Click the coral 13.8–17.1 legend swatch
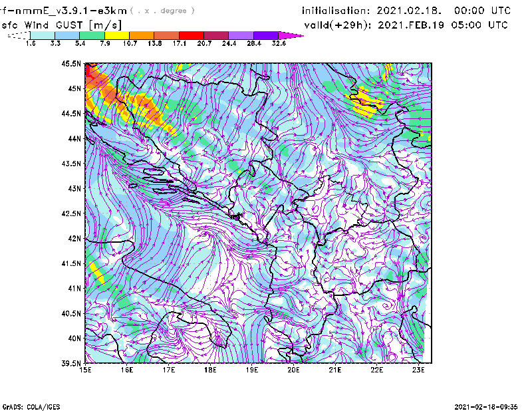The width and height of the screenshot is (532, 411). click(167, 35)
